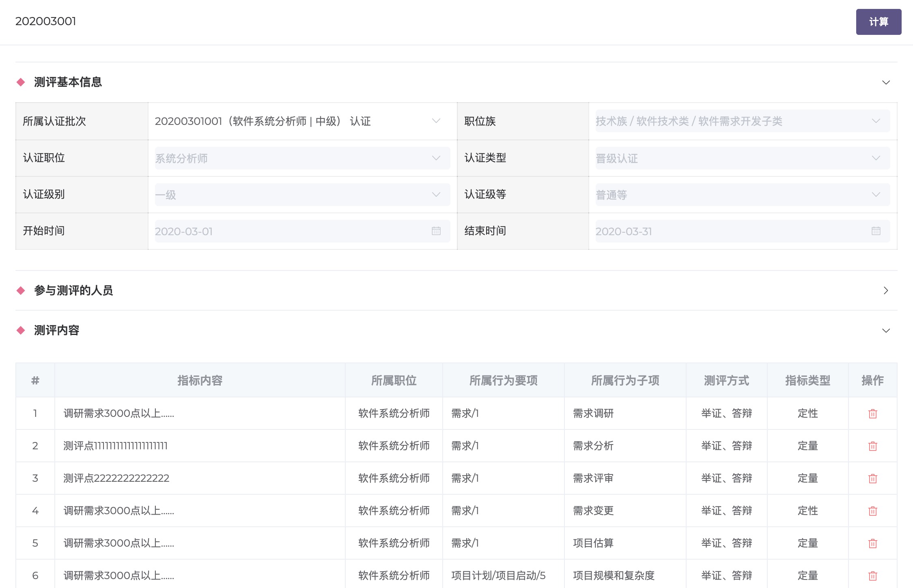Screen dimensions: 913x588
Task: Click the trash icon for row 2
Action: click(x=872, y=446)
